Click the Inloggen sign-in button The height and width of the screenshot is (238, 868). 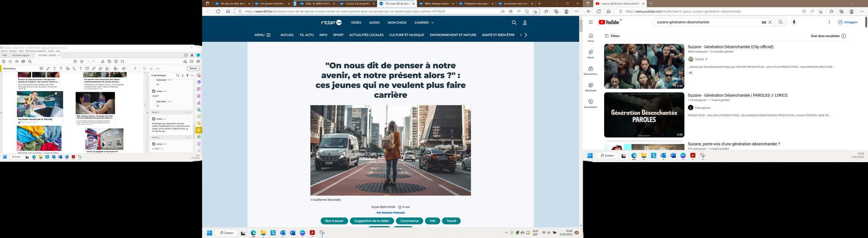click(848, 22)
